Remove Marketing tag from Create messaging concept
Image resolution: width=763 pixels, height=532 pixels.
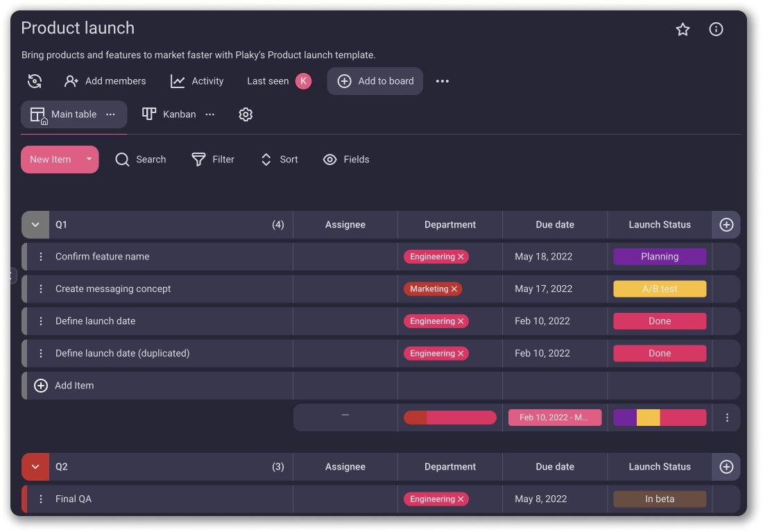(454, 289)
